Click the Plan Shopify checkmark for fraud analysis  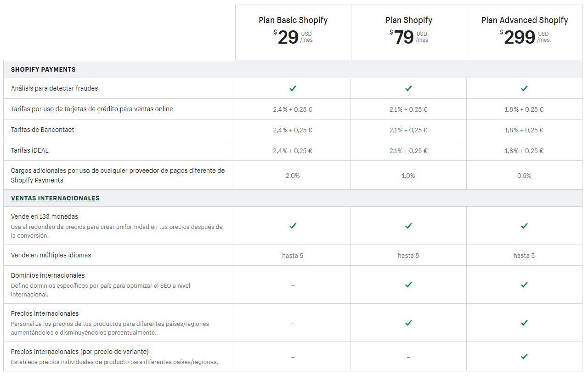[409, 88]
